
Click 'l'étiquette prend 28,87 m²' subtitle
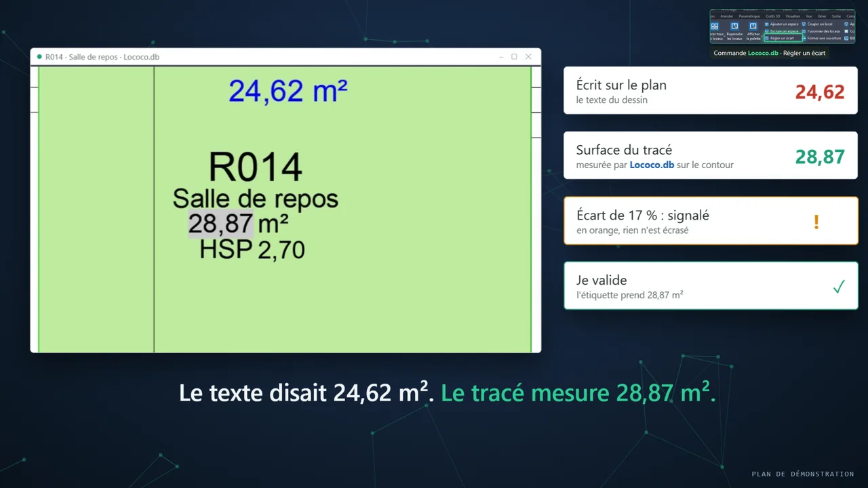pyautogui.click(x=629, y=295)
